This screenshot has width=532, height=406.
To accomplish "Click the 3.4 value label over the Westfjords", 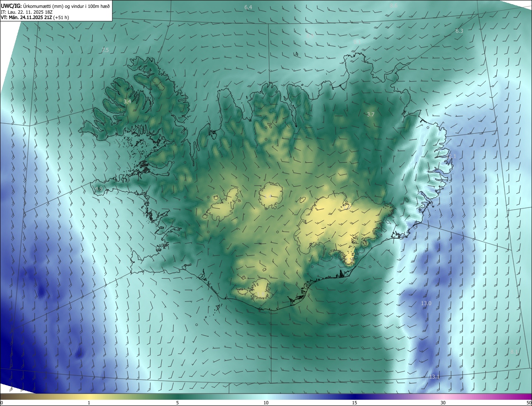I will pyautogui.click(x=127, y=101).
